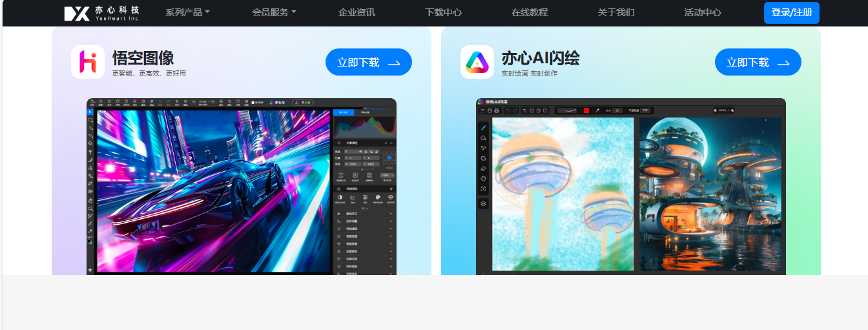Select the paint bucket tool in AI闪绘 preview
The height and width of the screenshot is (330, 868).
[x=483, y=138]
